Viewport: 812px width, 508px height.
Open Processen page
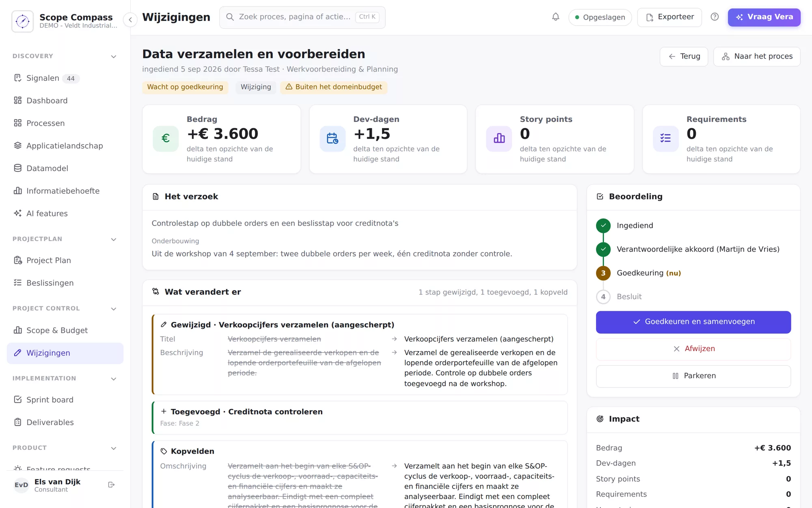pyautogui.click(x=65, y=123)
